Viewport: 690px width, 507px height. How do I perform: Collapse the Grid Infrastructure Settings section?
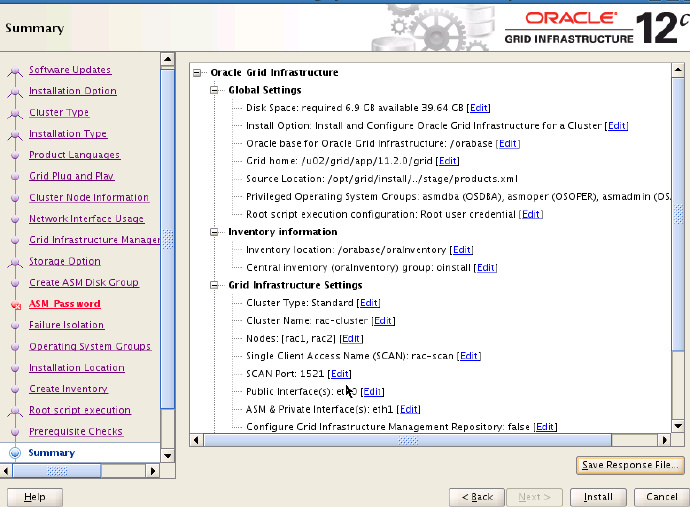[x=214, y=285]
